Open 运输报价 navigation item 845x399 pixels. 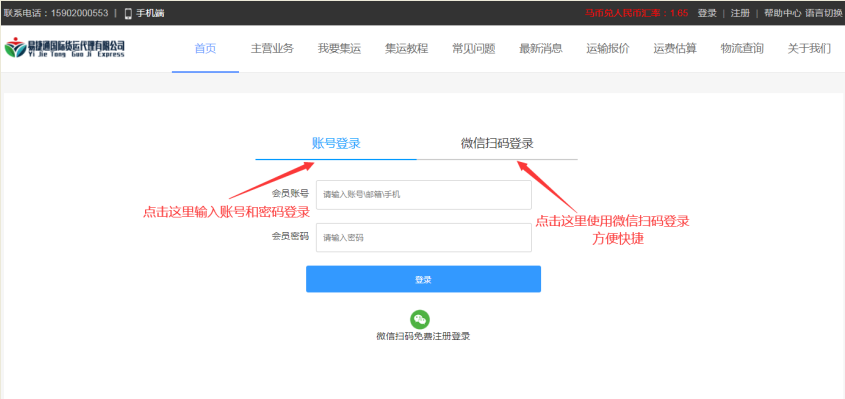(608, 49)
